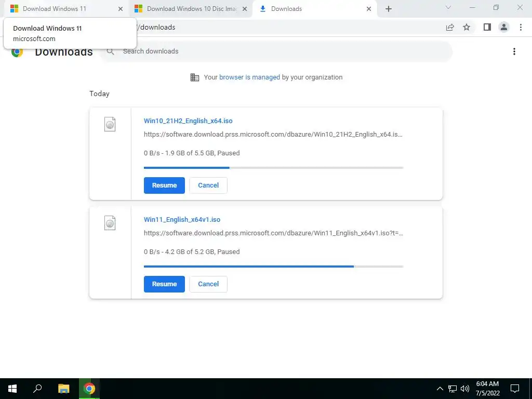Click the Chrome taskbar icon
The width and height of the screenshot is (532, 399).
(89, 389)
